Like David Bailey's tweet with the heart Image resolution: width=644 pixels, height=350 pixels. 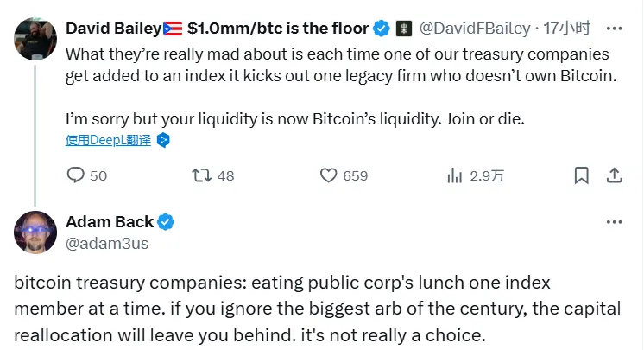pos(328,175)
